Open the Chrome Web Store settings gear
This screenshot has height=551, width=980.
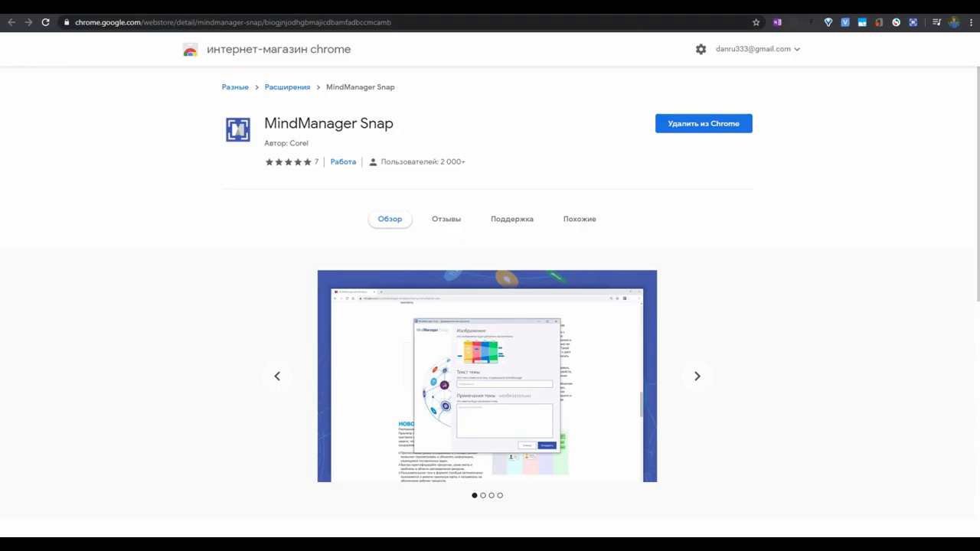[x=701, y=49]
